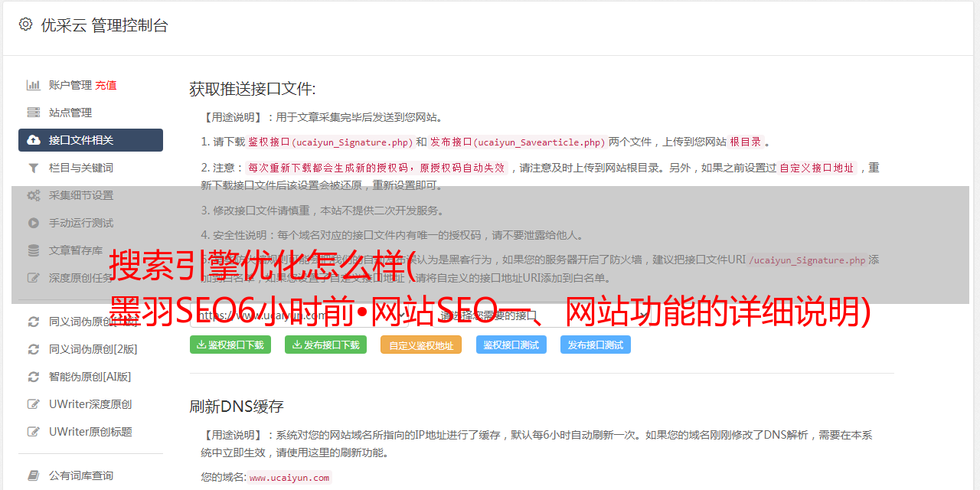Open 深度原创任务 via its edit icon
Screen dimensions: 980x490
pyautogui.click(x=34, y=278)
